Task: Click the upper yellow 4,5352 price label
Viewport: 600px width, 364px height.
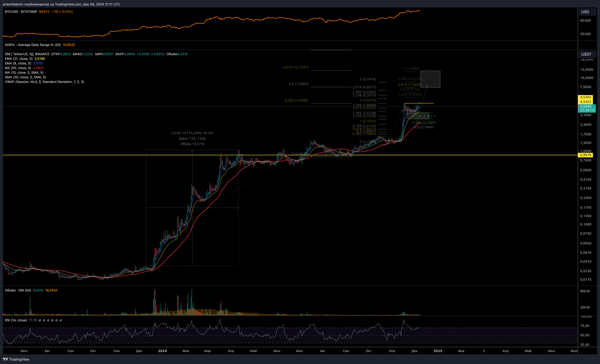Action: (585, 97)
